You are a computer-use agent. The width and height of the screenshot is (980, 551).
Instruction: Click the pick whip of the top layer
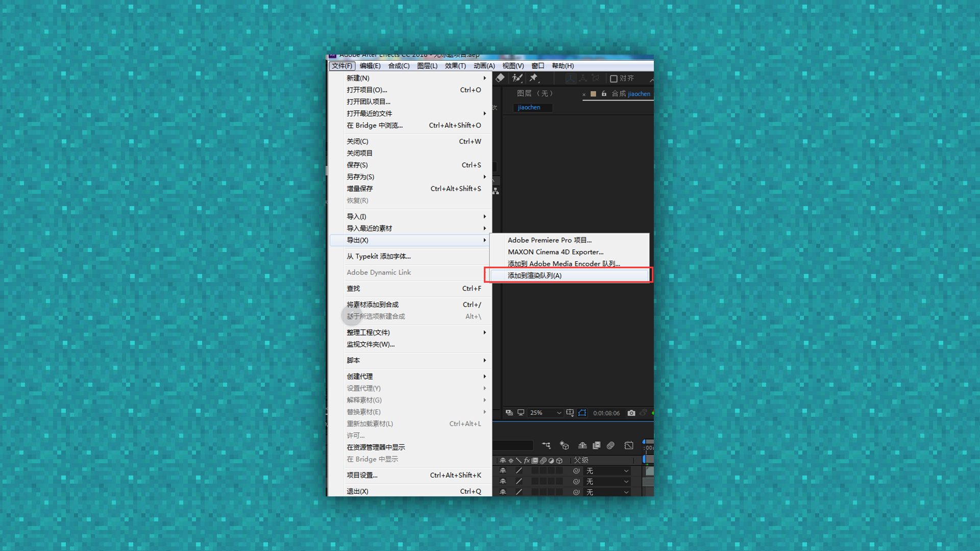click(576, 471)
